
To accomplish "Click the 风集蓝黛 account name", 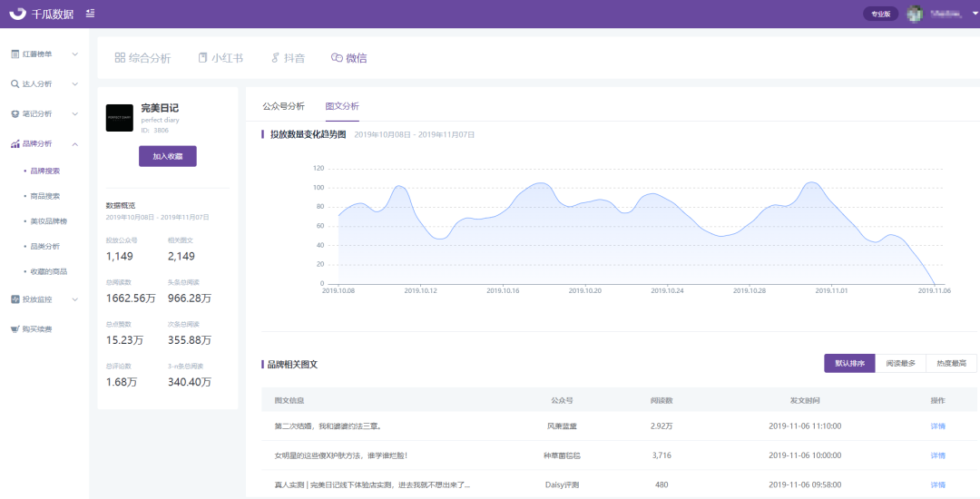I will point(562,426).
